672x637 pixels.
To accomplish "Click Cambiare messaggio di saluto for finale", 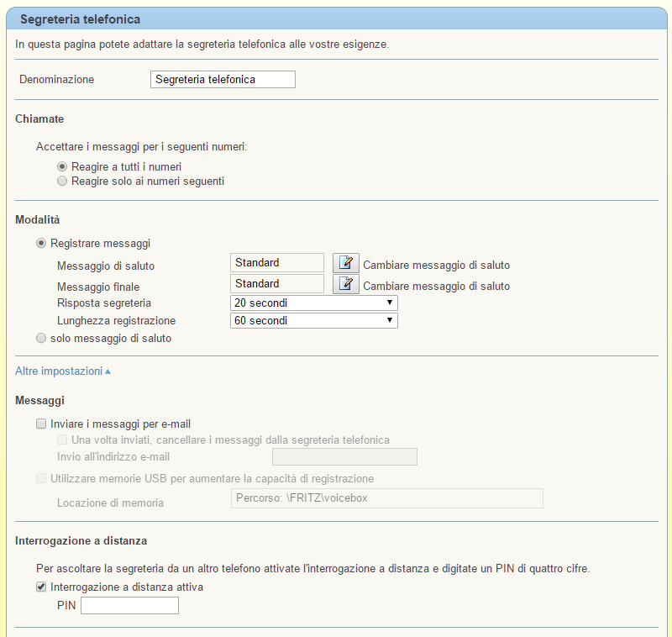I will (436, 287).
